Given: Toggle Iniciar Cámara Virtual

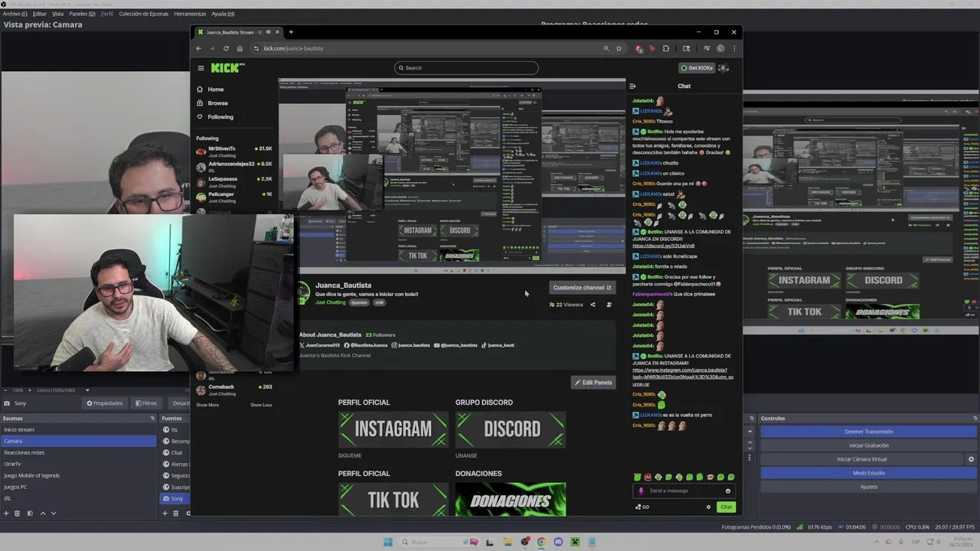Looking at the screenshot, I should pos(863,459).
